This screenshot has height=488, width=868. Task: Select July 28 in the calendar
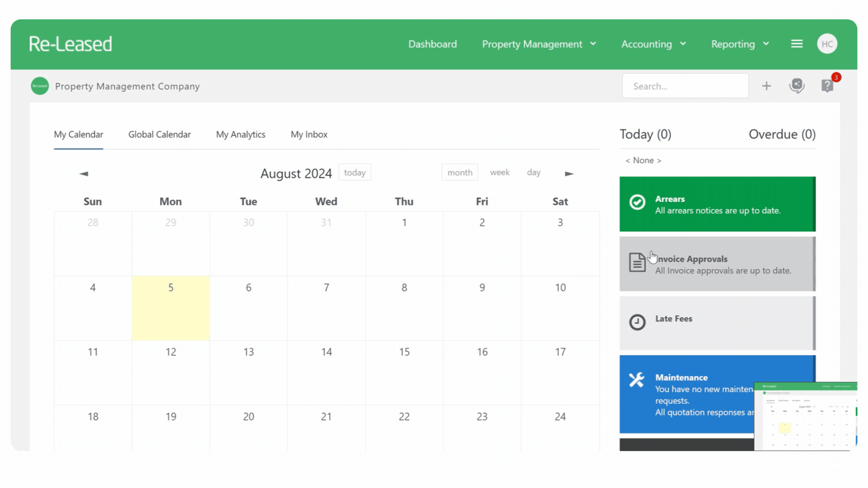click(x=93, y=244)
